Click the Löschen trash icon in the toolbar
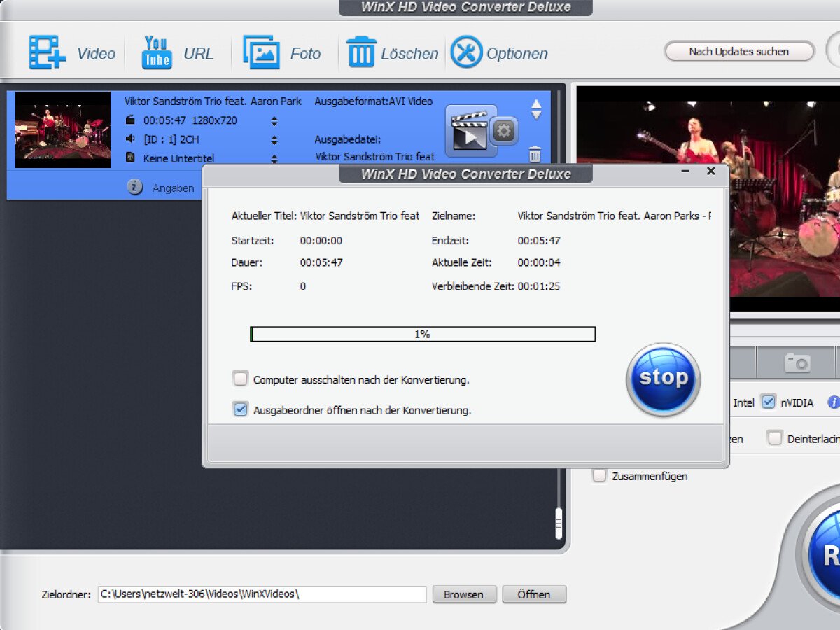The width and height of the screenshot is (840, 630). coord(362,52)
